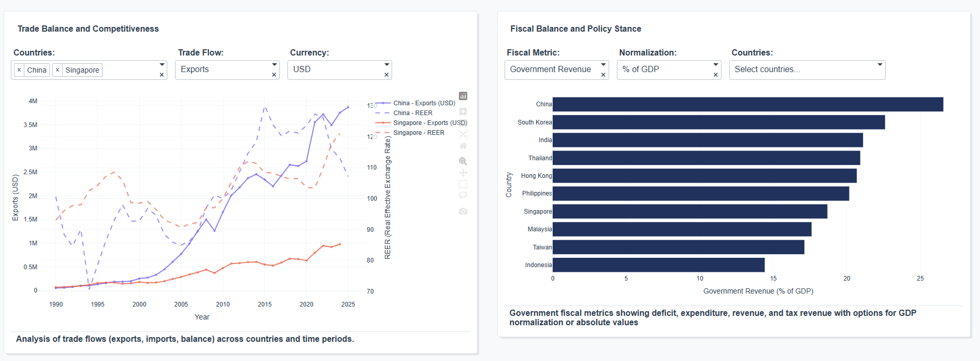Remove the China tag from Countries
This screenshot has height=361, width=980.
tap(19, 70)
